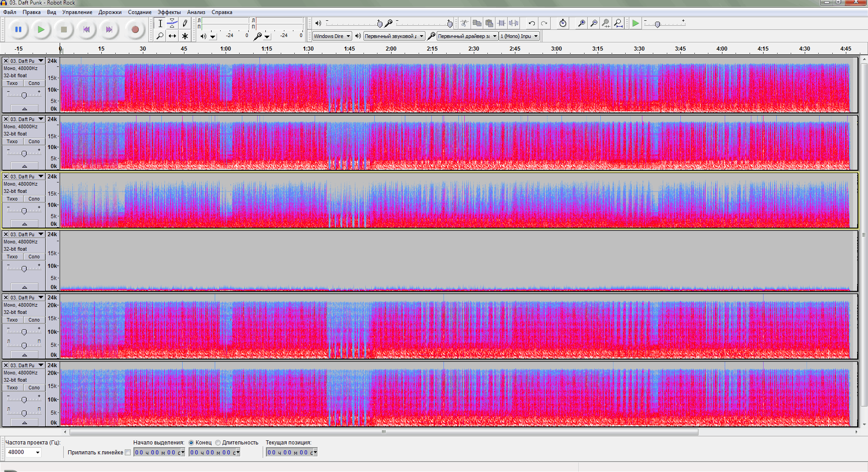Open the Справка menu
The width and height of the screenshot is (868, 472).
222,12
